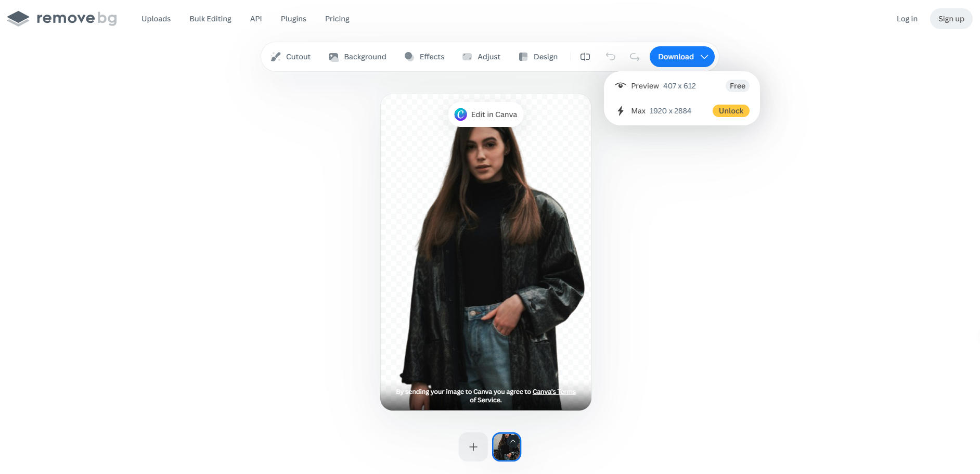Redo the last edit
This screenshot has width=980, height=474.
pos(635,57)
